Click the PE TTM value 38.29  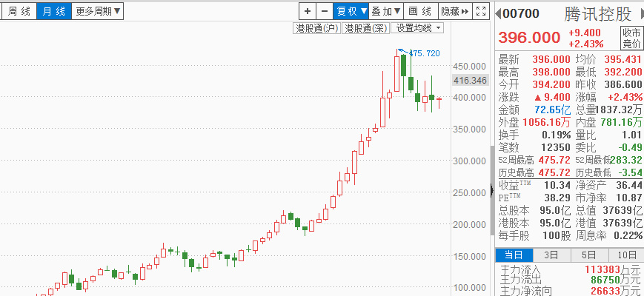point(557,198)
